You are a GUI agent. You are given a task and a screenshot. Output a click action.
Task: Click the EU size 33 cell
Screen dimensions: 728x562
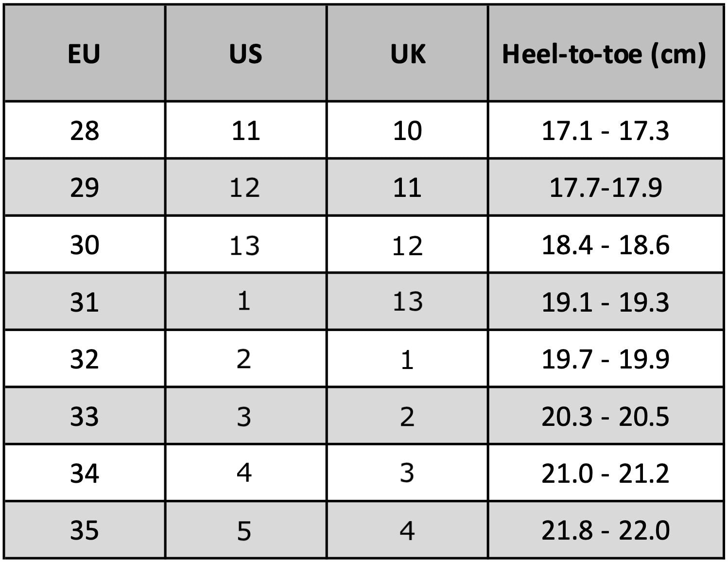tap(84, 417)
